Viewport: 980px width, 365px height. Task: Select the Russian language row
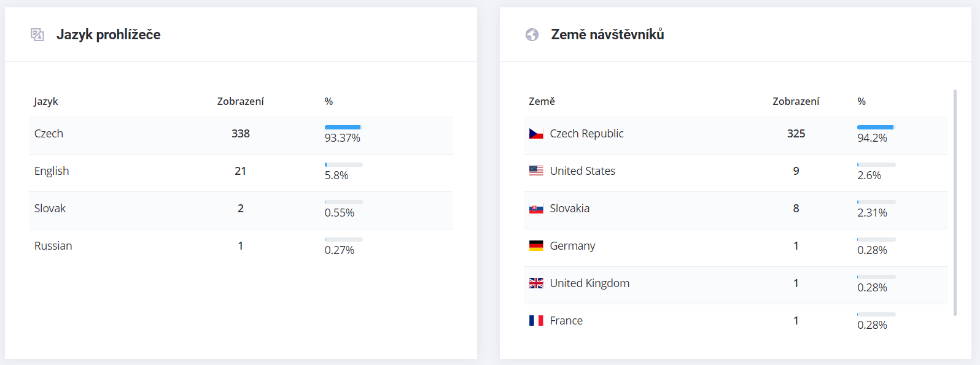pyautogui.click(x=241, y=248)
